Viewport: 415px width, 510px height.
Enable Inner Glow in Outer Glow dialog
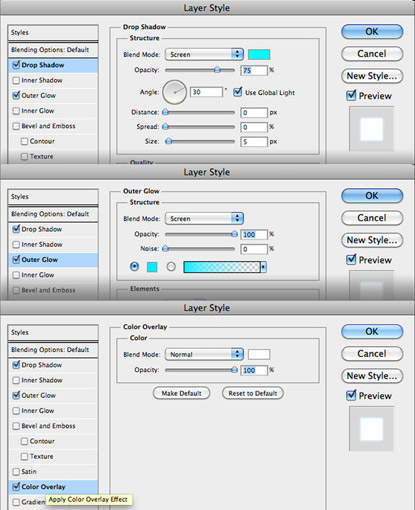(16, 275)
